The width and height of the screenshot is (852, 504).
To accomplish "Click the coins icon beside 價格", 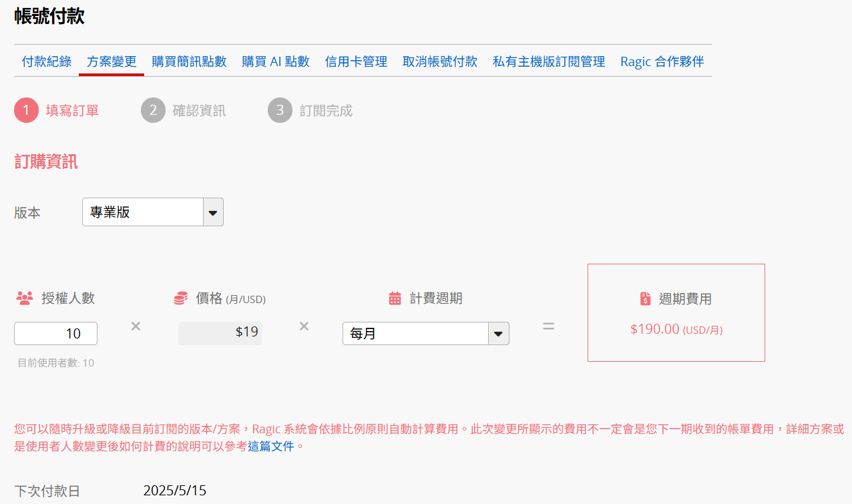I will coord(180,298).
